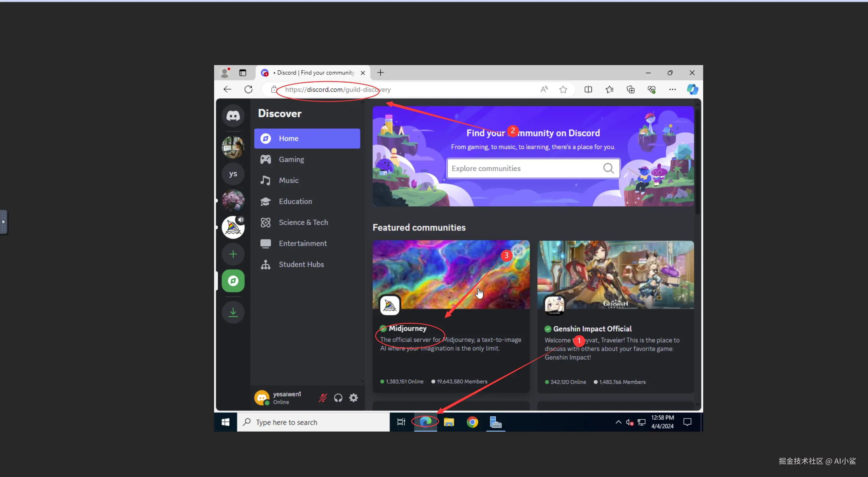Click the Edge Copilot icon
Viewport: 868px width, 477px height.
click(692, 90)
